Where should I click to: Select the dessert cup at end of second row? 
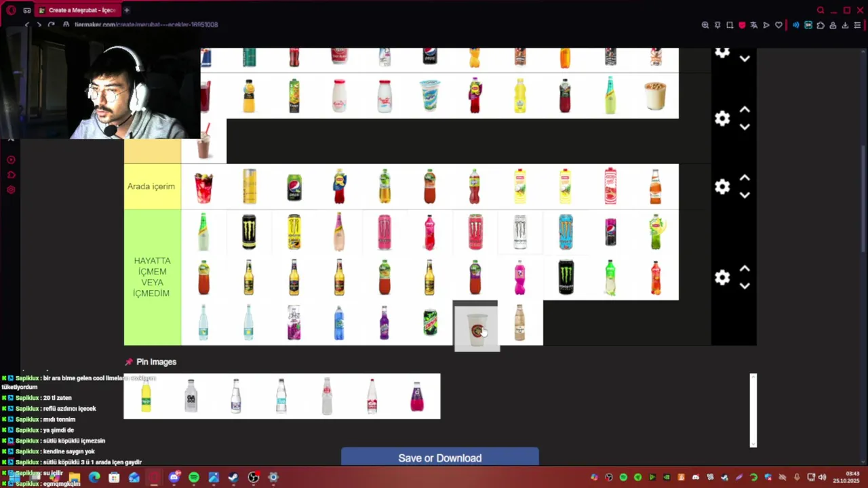(656, 96)
